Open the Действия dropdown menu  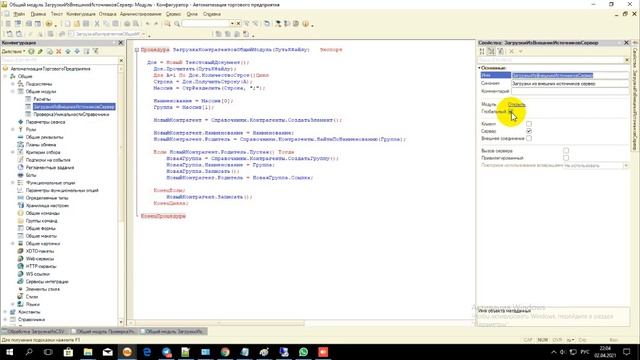(13, 51)
